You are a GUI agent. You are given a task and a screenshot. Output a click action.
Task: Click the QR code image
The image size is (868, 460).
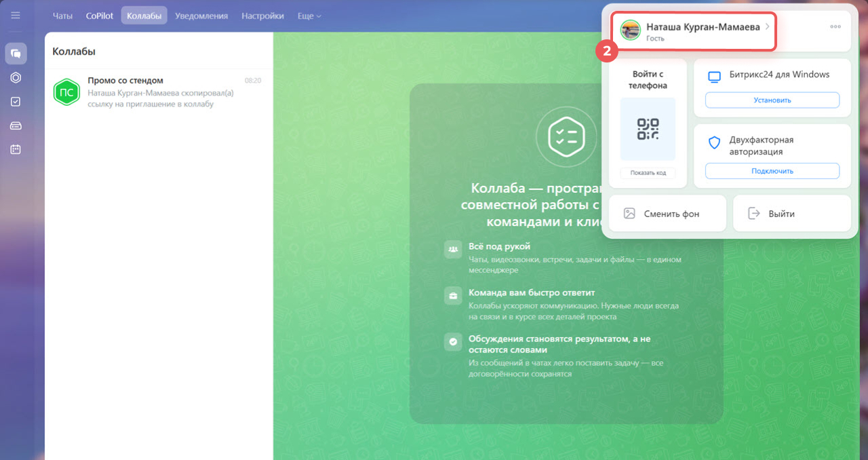pyautogui.click(x=648, y=128)
